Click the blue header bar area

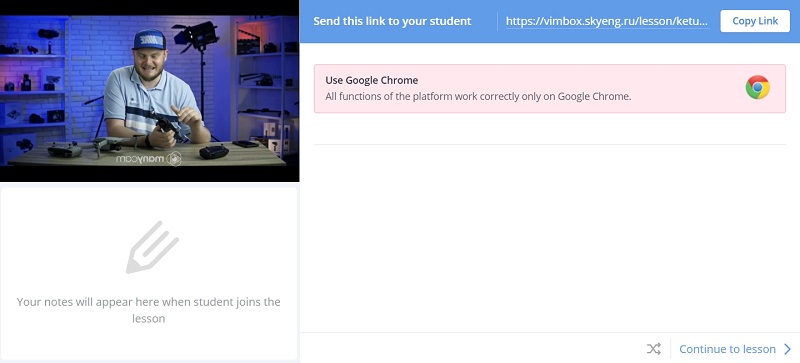pos(549,21)
